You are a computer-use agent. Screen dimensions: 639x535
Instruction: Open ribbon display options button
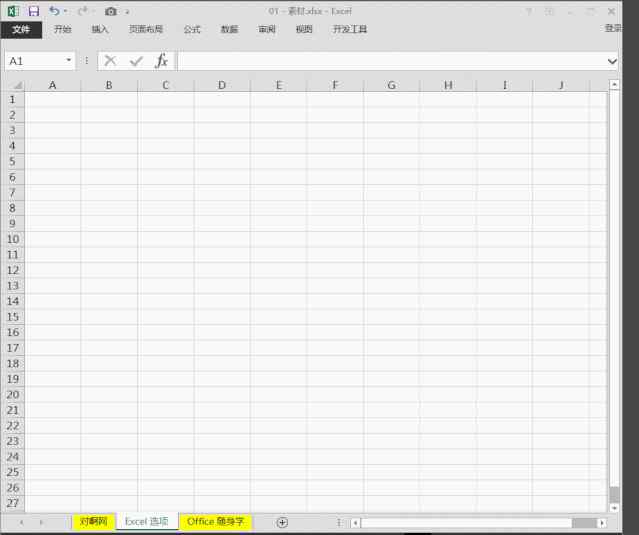tap(549, 11)
